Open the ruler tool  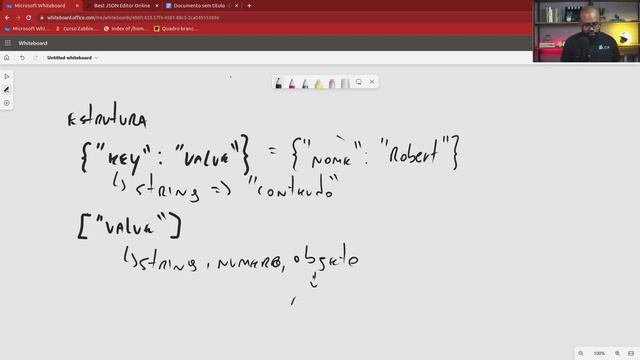tap(345, 83)
